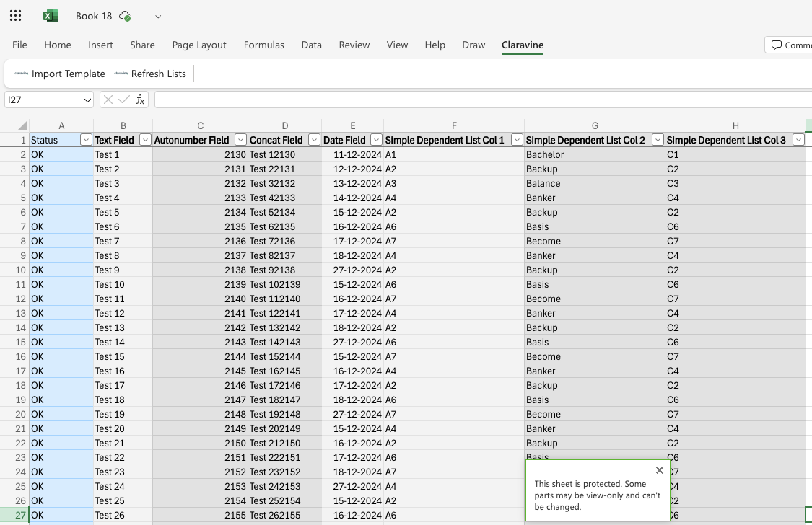
Task: Close the sheet protected notification
Action: pos(659,470)
